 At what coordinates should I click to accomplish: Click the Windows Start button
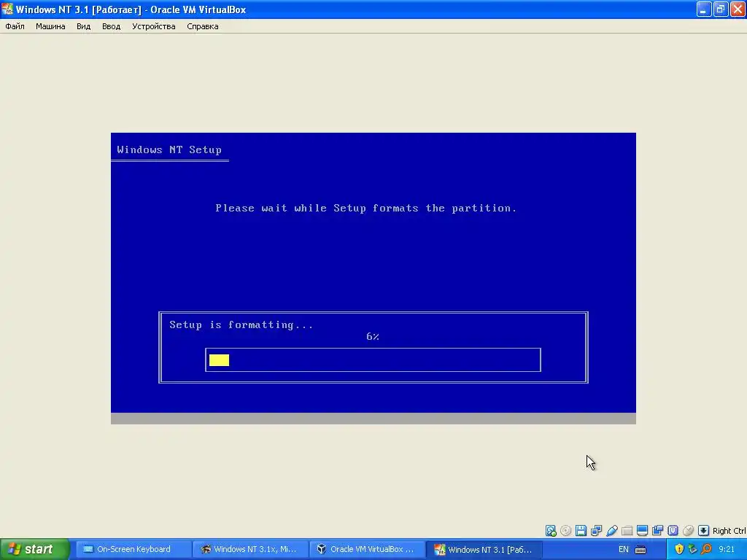(34, 549)
